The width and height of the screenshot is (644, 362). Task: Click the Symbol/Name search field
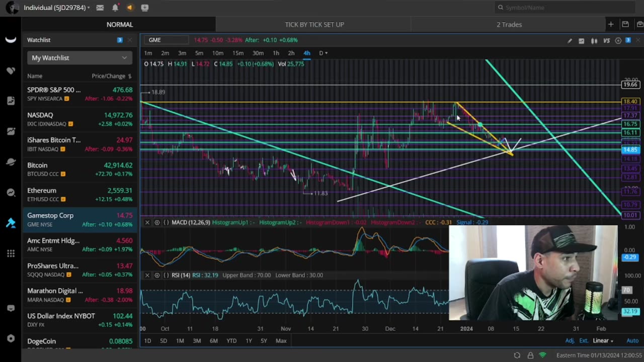pos(566,8)
